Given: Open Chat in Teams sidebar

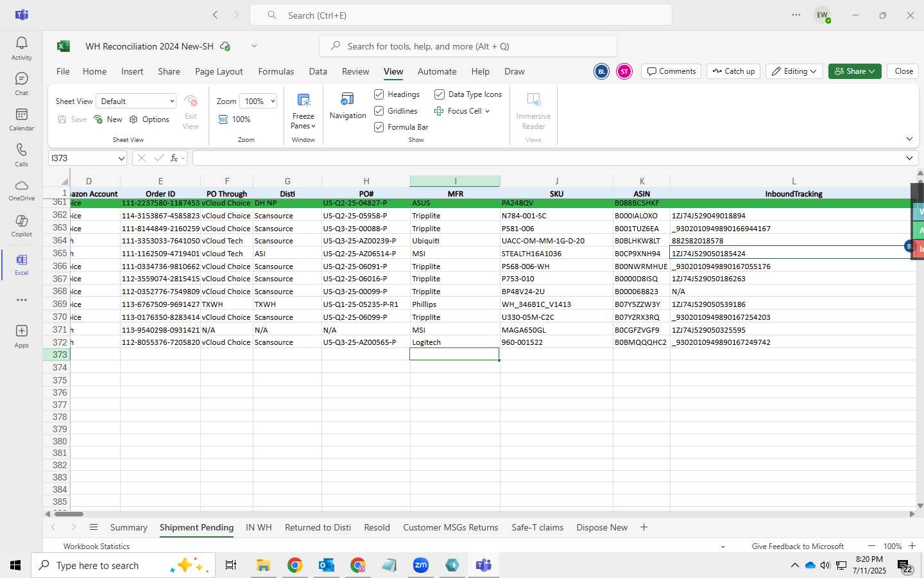Looking at the screenshot, I should [x=21, y=83].
